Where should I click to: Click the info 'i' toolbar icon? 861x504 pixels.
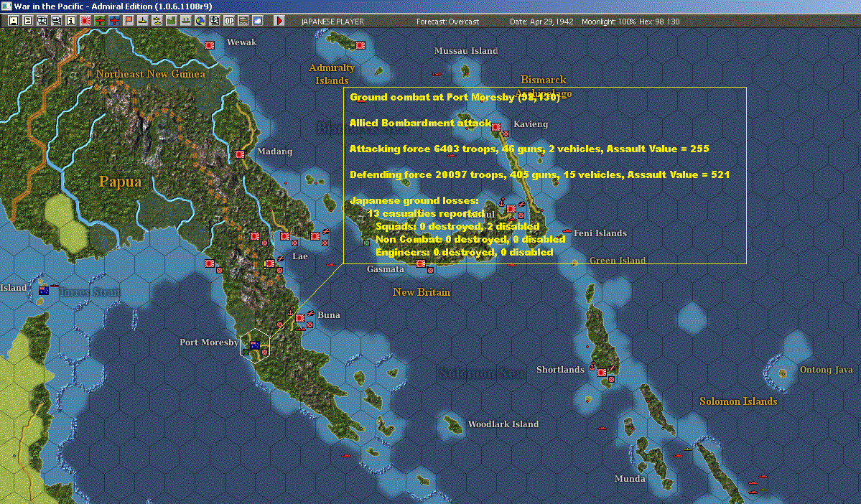[71, 21]
